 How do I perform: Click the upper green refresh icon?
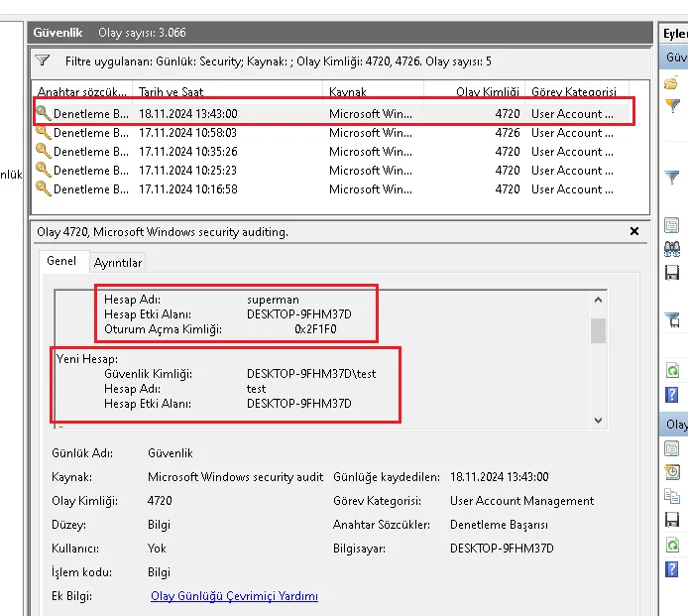coord(672,370)
